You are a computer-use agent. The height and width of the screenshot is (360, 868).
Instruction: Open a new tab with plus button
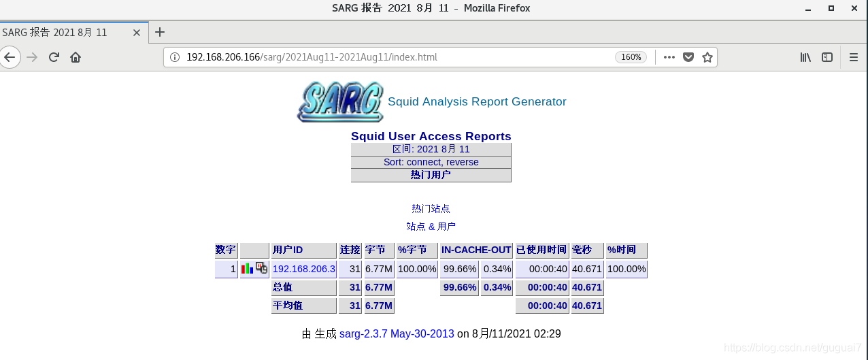pyautogui.click(x=160, y=32)
